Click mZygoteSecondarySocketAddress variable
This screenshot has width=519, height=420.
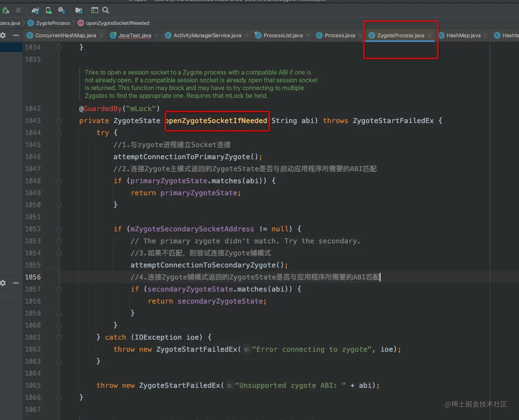point(192,229)
